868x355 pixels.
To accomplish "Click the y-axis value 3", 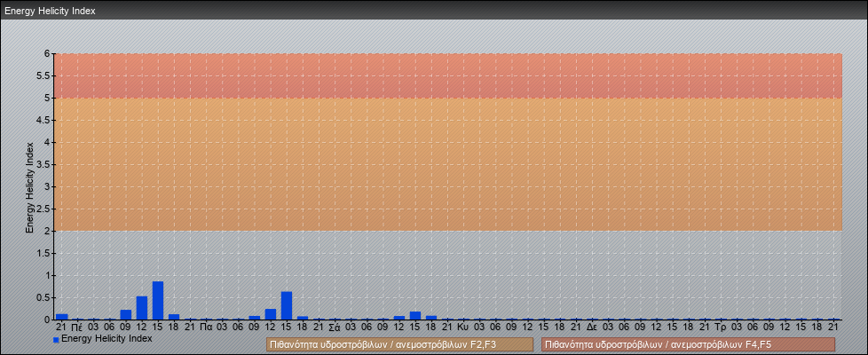I will (48, 186).
